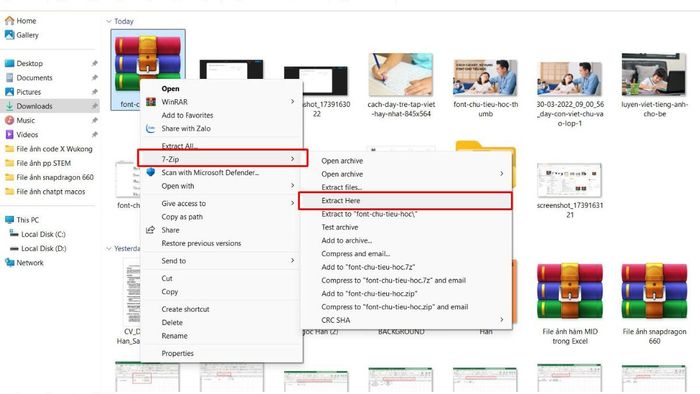The height and width of the screenshot is (394, 700).
Task: Select Delete in the context menu
Action: click(172, 323)
